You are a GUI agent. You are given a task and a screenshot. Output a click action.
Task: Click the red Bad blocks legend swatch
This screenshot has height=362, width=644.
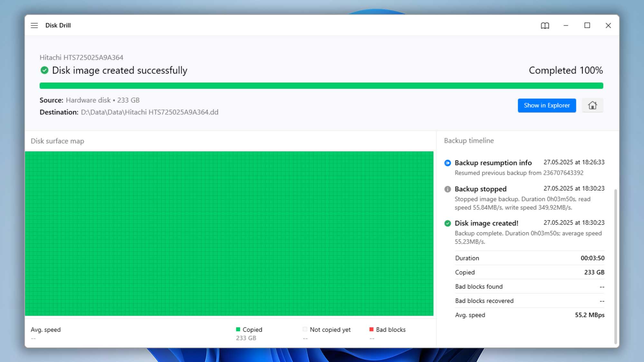click(x=371, y=329)
